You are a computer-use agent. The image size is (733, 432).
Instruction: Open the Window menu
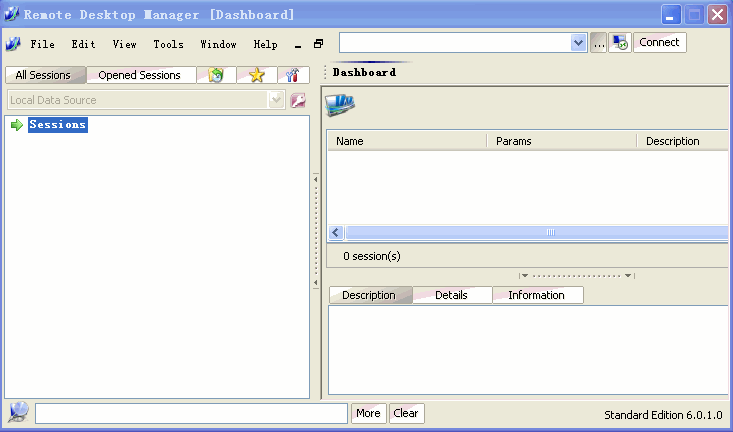click(218, 44)
